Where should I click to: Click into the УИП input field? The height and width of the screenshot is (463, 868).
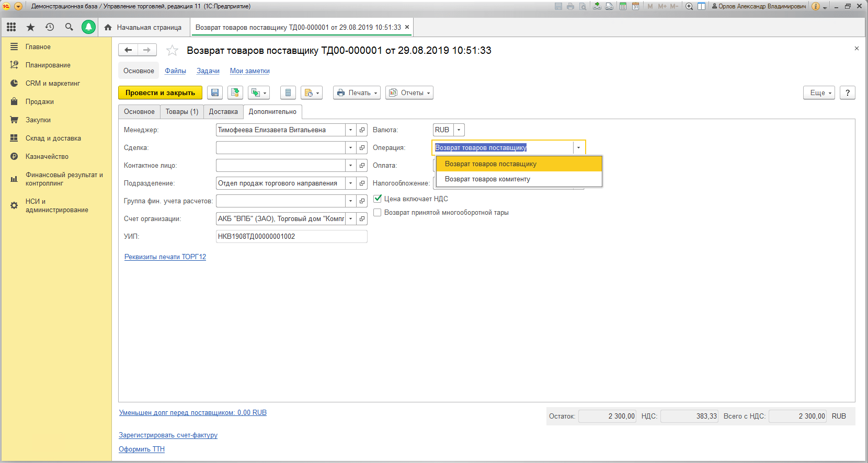click(291, 237)
